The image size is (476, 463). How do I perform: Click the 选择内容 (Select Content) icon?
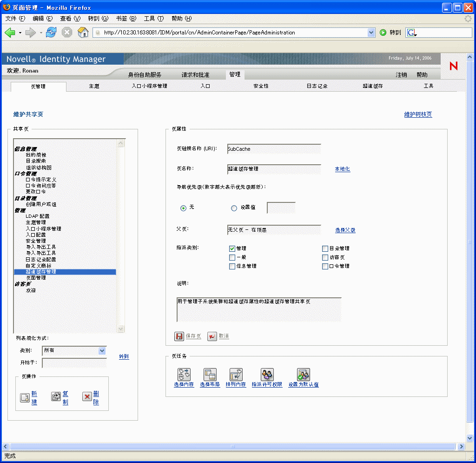click(183, 375)
